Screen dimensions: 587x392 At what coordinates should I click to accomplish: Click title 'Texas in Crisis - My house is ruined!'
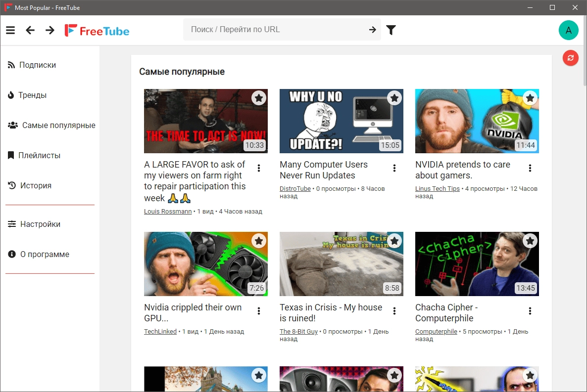(331, 313)
